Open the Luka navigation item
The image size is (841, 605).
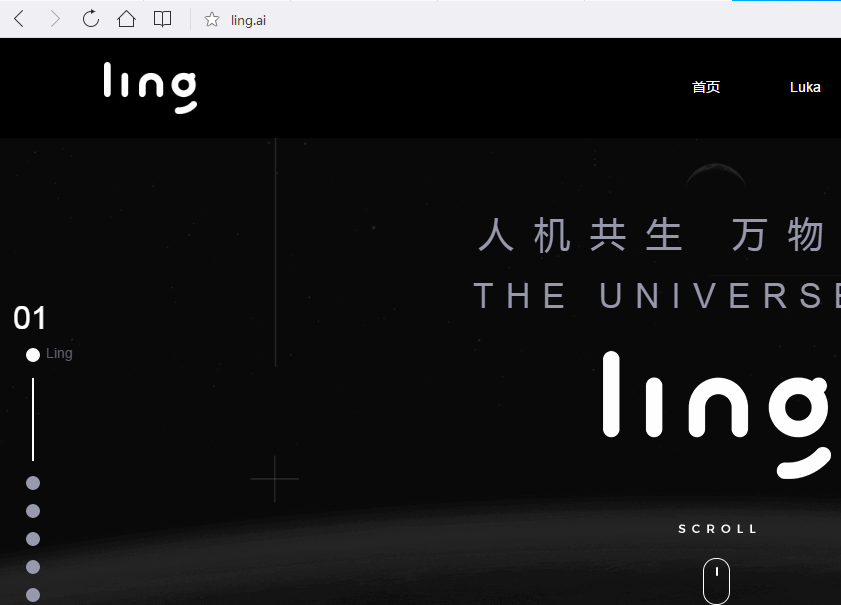click(x=805, y=87)
